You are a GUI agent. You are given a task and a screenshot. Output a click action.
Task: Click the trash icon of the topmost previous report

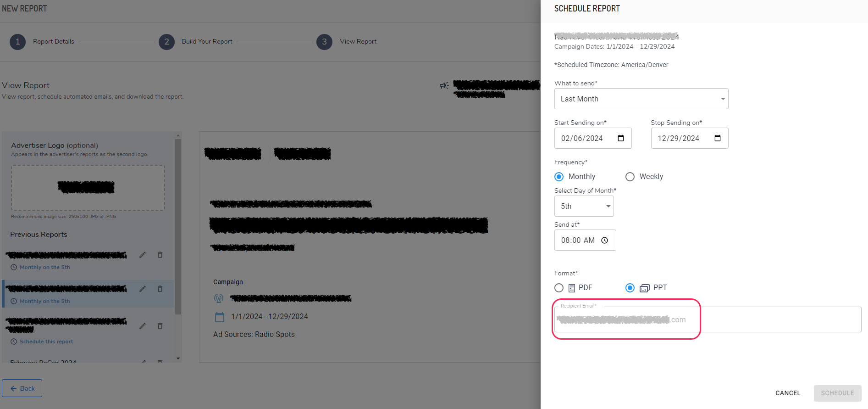click(160, 255)
